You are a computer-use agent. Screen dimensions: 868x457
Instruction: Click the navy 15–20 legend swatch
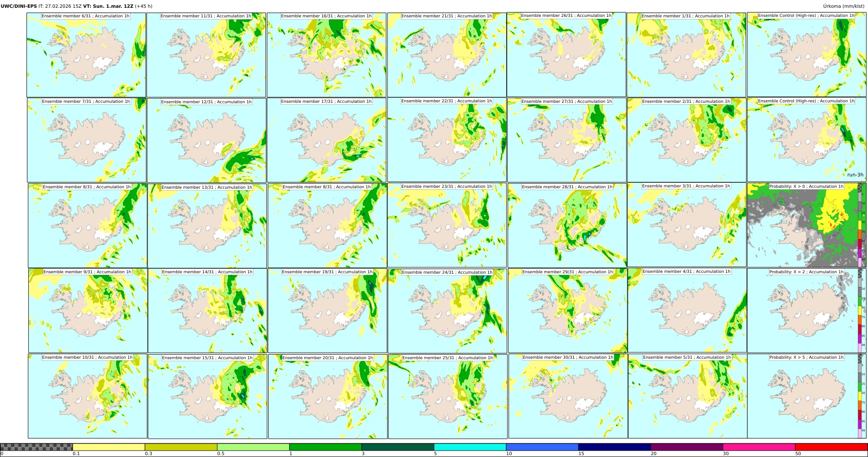pos(614,447)
